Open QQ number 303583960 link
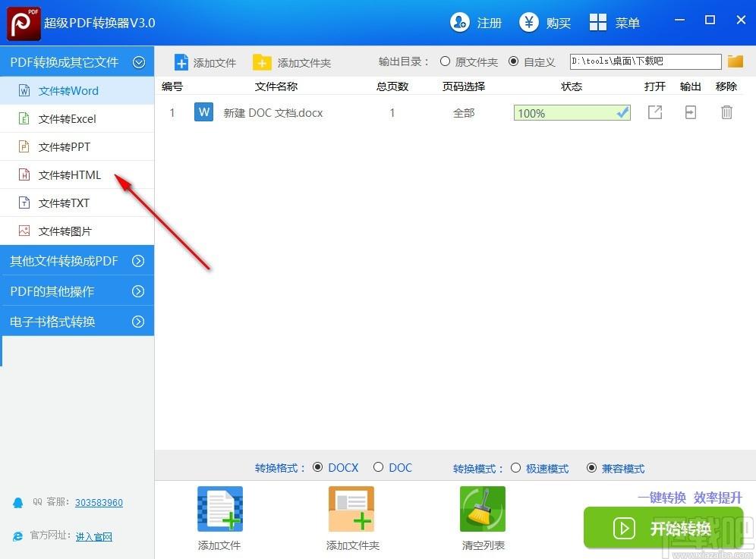This screenshot has width=756, height=559. click(x=99, y=503)
